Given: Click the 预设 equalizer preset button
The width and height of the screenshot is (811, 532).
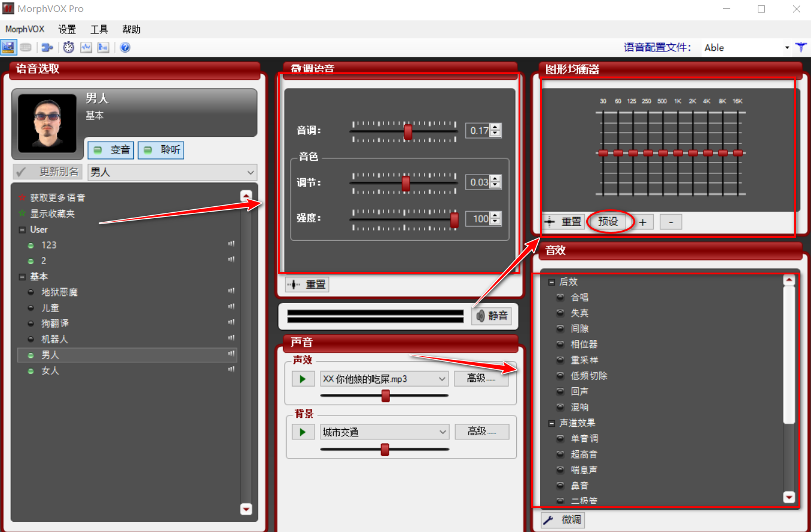Looking at the screenshot, I should (608, 222).
